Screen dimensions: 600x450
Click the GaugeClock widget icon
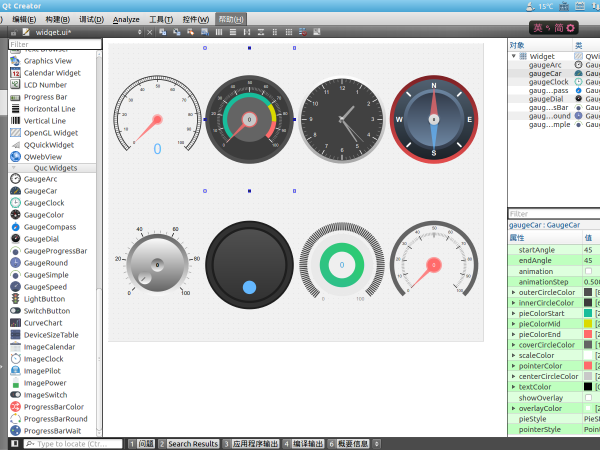15,203
